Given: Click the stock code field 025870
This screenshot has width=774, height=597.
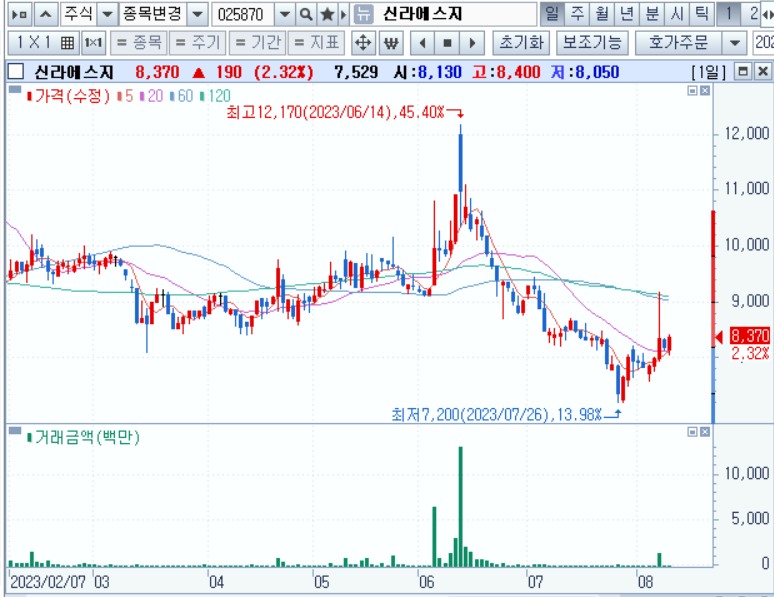Looking at the screenshot, I should pos(242,14).
